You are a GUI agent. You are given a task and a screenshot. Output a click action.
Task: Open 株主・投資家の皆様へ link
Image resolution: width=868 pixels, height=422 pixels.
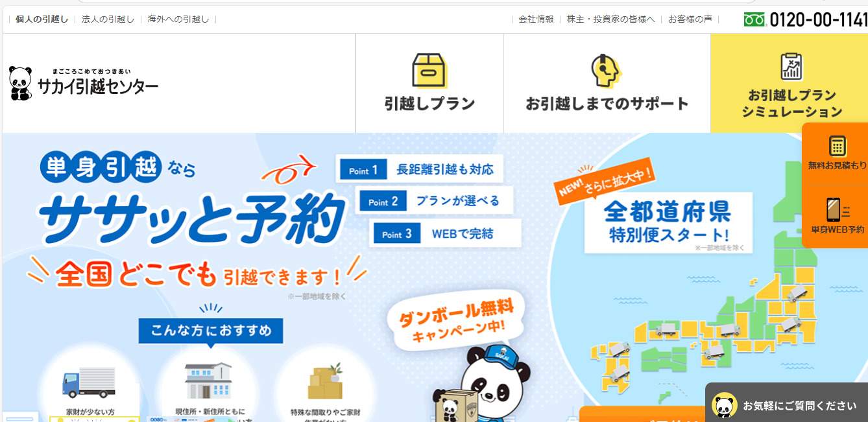coord(611,19)
